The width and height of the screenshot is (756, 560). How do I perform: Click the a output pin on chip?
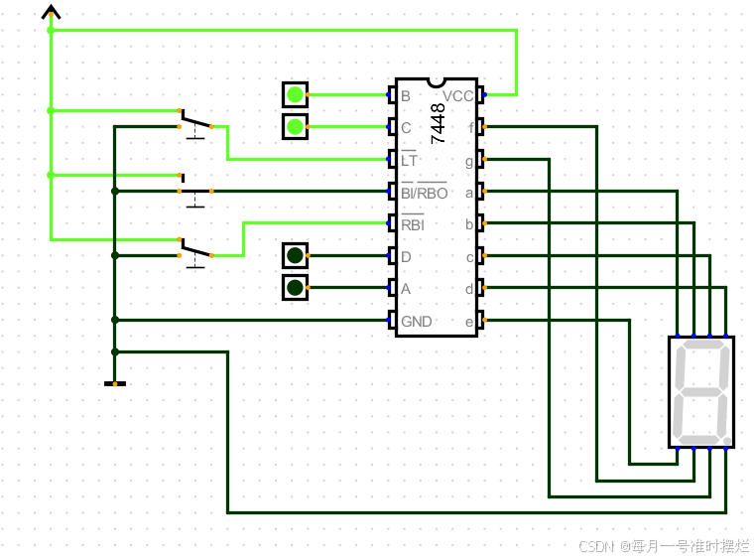click(481, 192)
